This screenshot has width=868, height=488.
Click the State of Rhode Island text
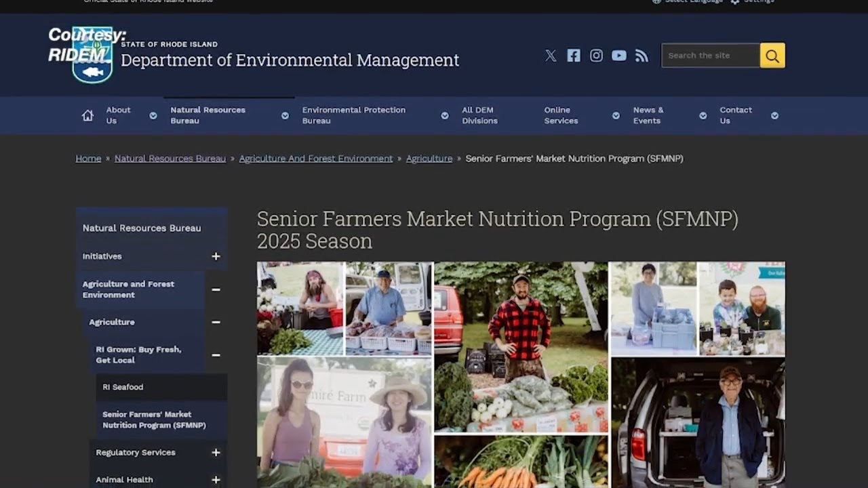[x=170, y=44]
